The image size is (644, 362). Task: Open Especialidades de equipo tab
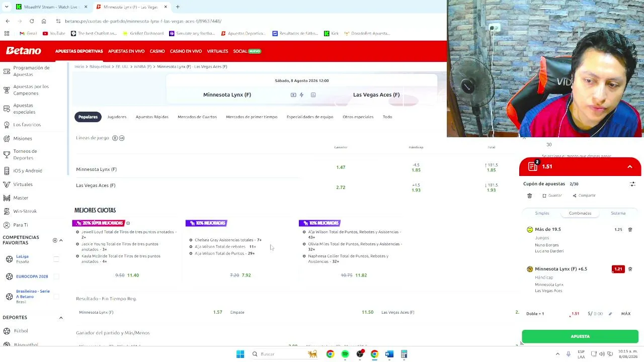click(x=310, y=117)
